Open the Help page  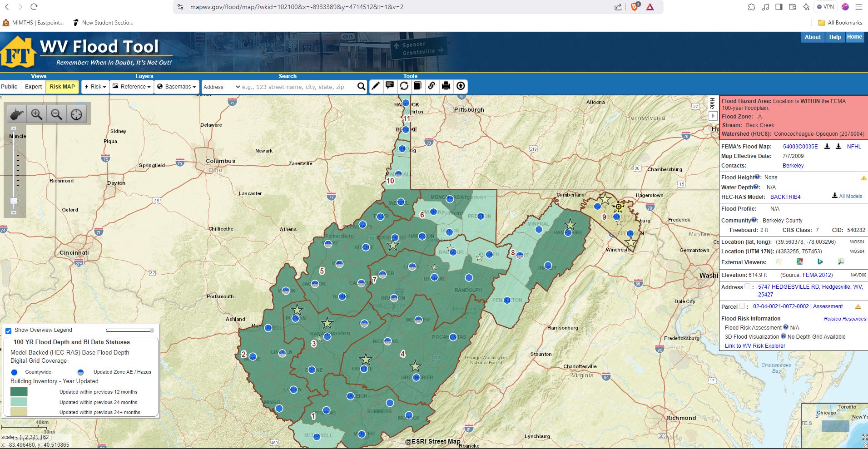coord(835,37)
